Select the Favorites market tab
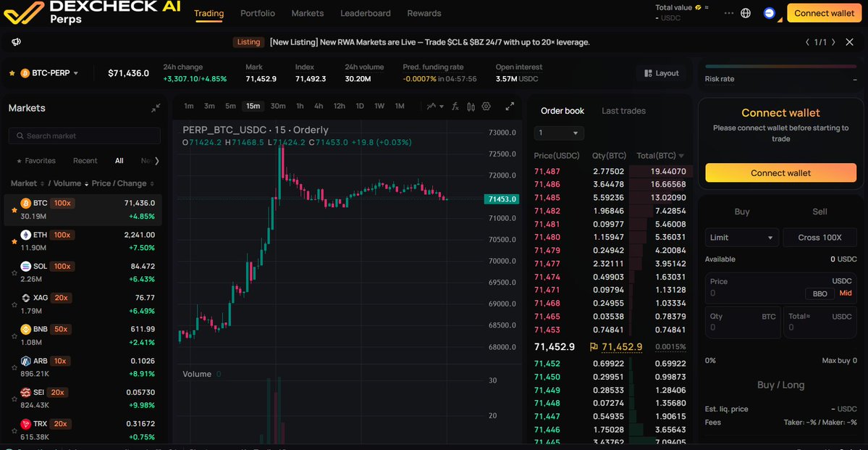Screen dimensions: 868x450 [x=36, y=161]
